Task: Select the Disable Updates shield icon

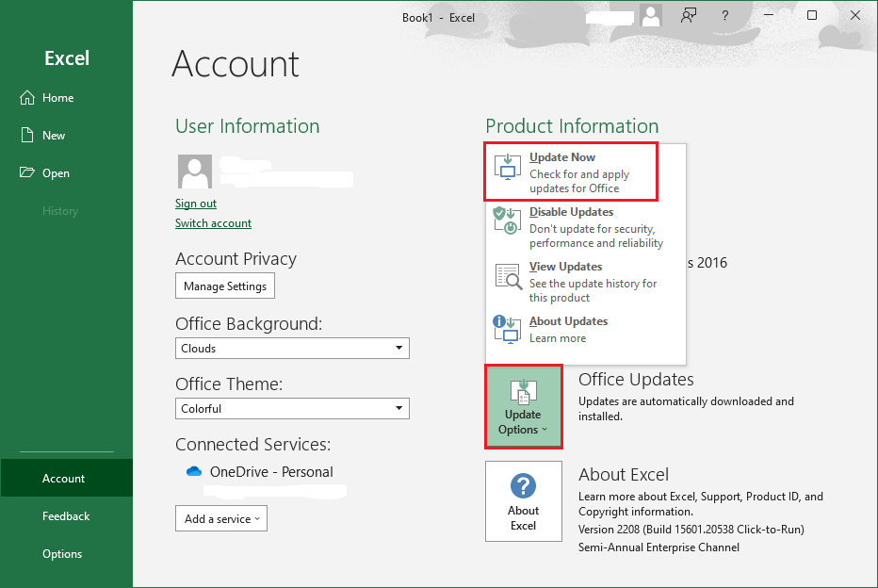Action: [507, 222]
